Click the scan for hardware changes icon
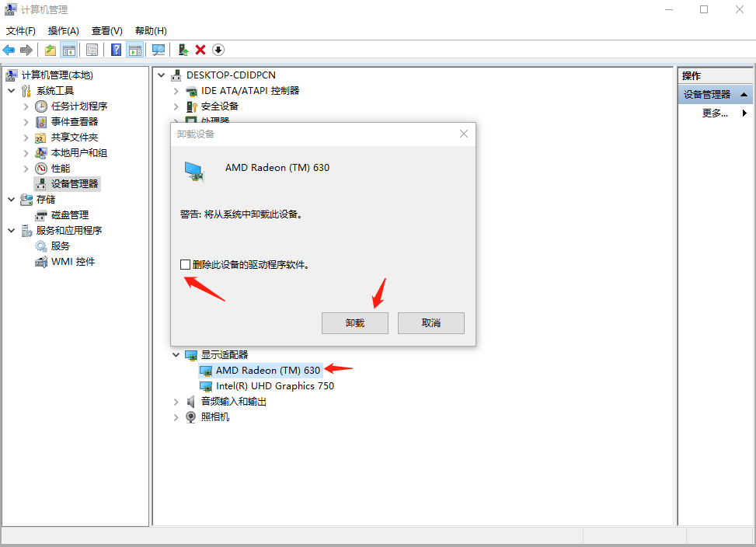This screenshot has width=756, height=547. (x=159, y=50)
